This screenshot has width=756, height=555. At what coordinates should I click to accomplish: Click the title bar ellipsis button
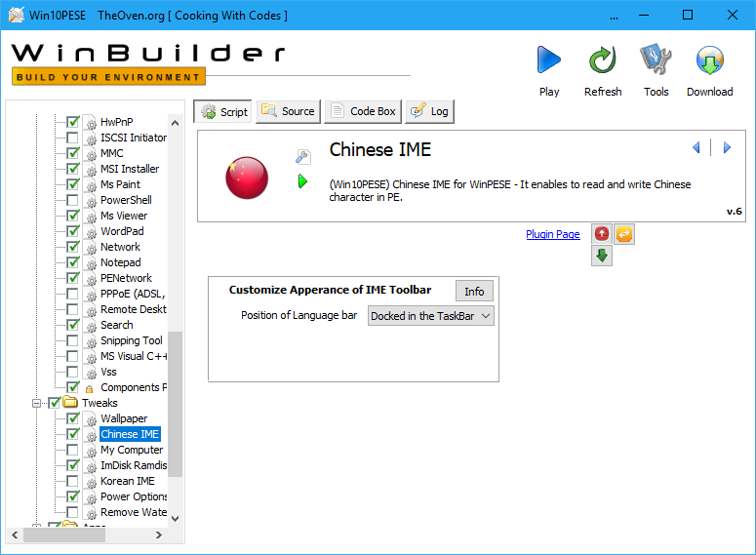614,16
